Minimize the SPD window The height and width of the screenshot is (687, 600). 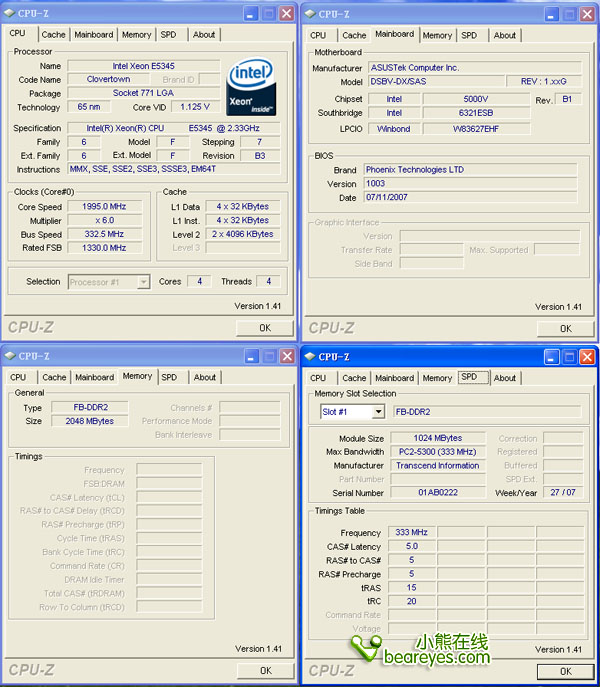pyautogui.click(x=551, y=357)
